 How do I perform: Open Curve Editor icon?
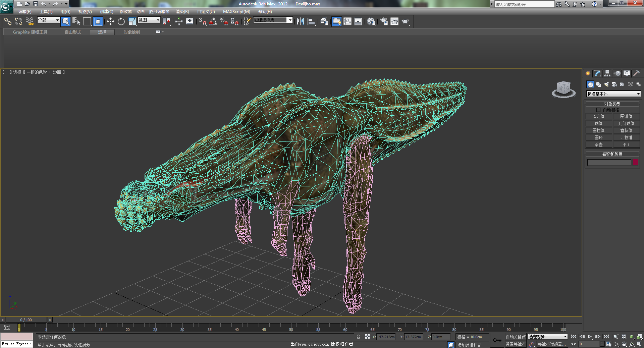point(347,21)
